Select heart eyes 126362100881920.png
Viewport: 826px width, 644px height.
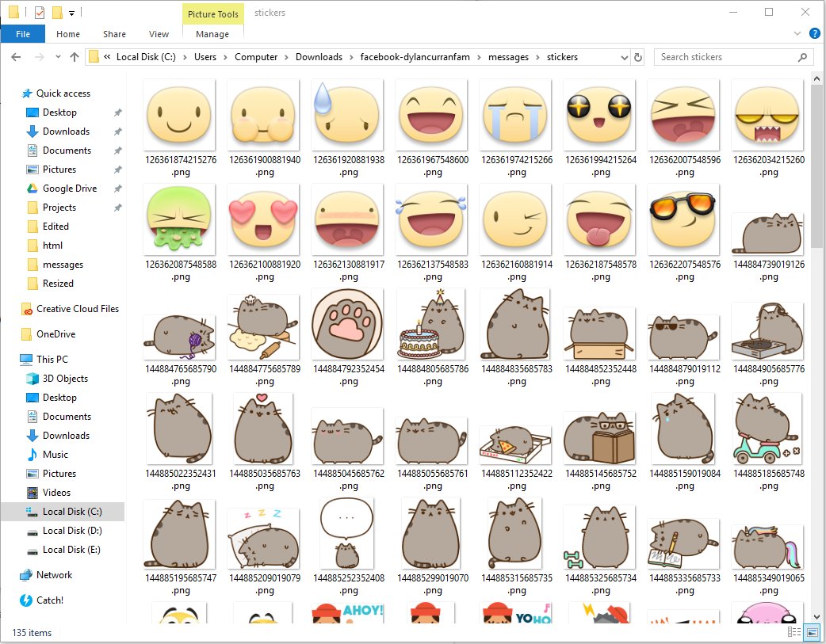point(263,219)
